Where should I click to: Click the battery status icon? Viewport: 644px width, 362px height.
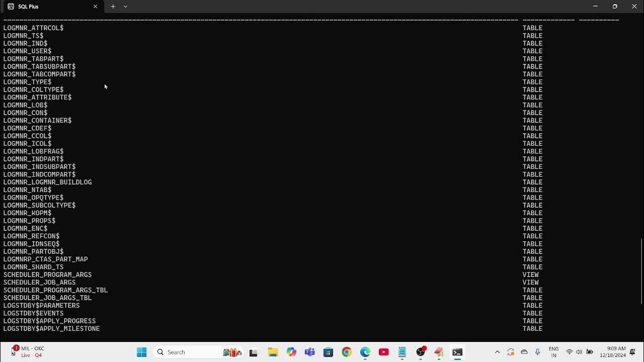[590, 352]
